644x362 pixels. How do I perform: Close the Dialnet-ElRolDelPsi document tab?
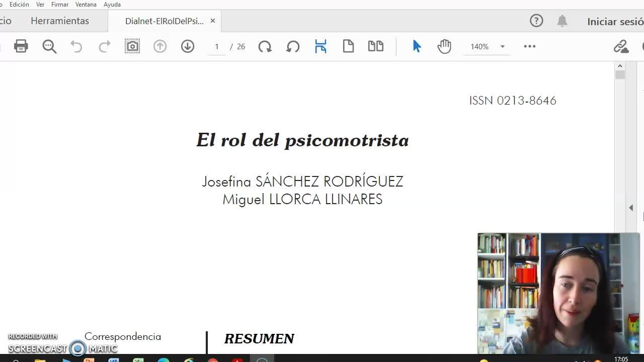[x=213, y=21]
